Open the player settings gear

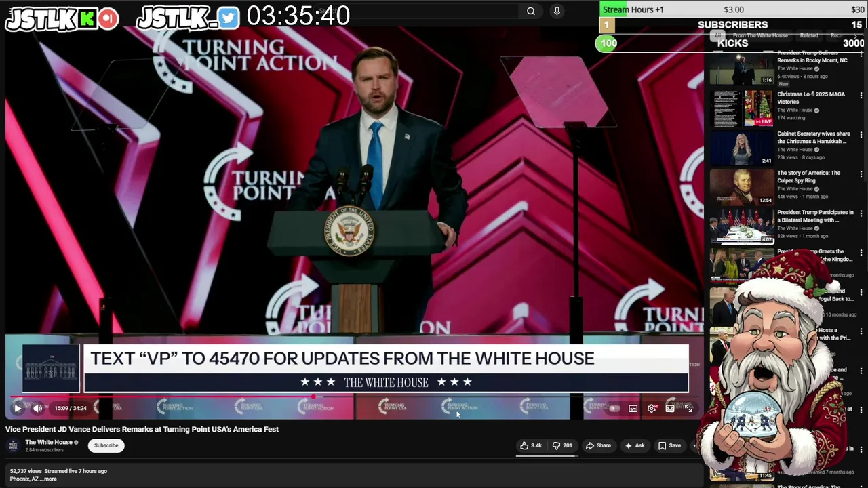tap(652, 408)
